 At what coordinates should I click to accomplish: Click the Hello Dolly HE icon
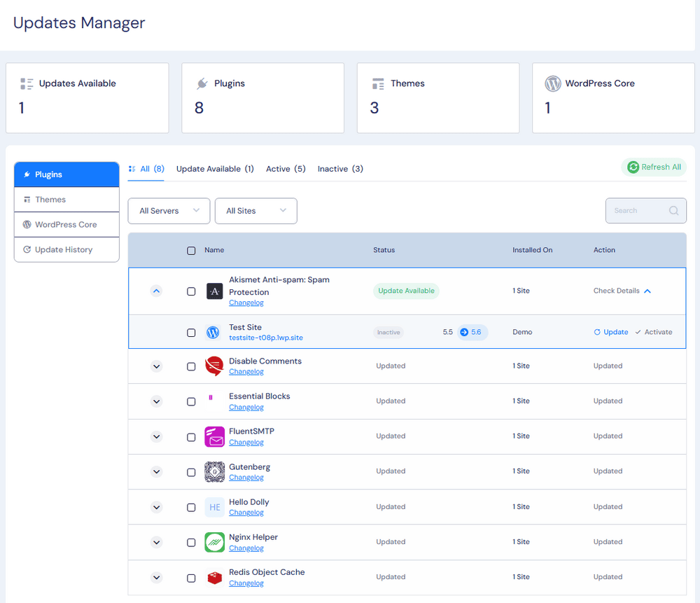click(214, 507)
